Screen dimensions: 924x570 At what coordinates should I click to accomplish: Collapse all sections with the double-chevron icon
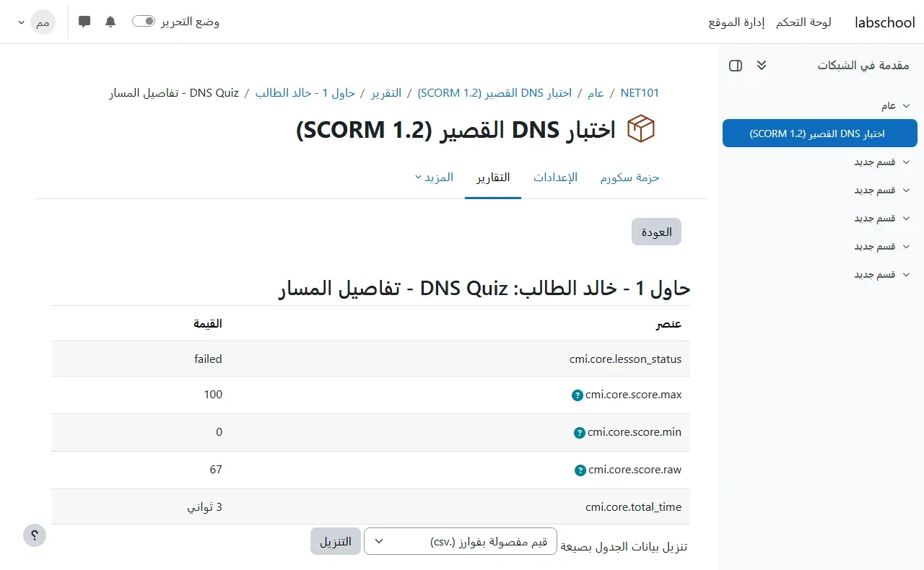tap(762, 66)
